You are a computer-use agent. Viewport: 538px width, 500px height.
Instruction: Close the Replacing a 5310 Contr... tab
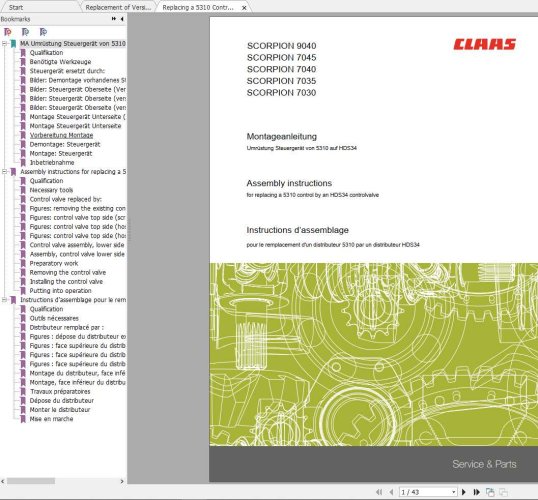244,8
